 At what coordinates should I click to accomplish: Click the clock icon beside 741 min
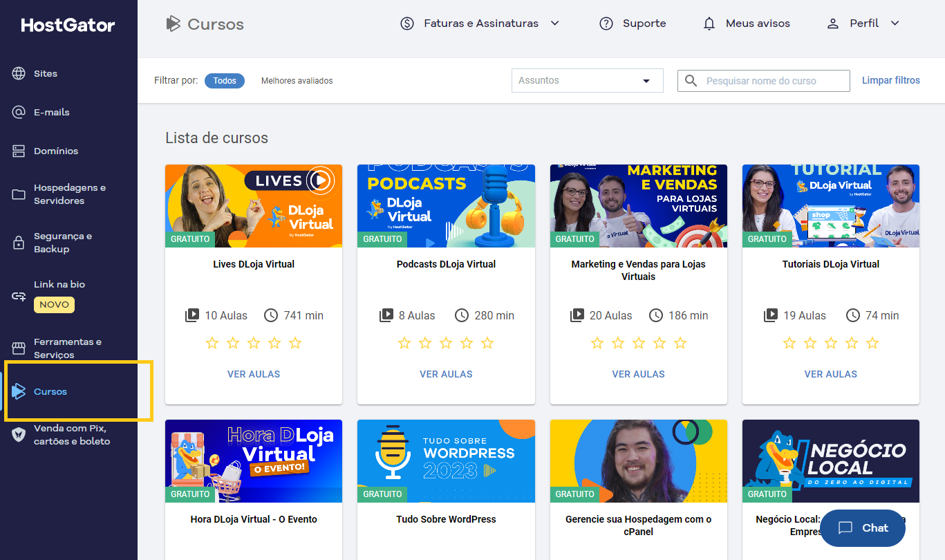[271, 315]
